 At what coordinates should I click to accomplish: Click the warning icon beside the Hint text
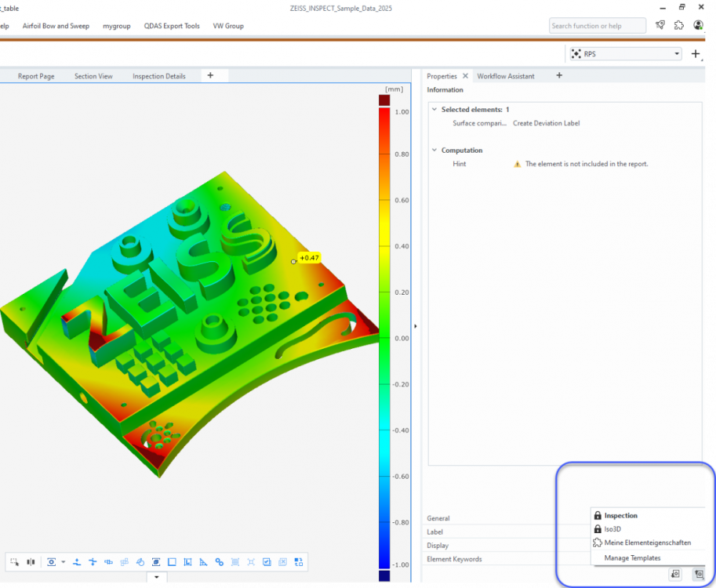click(x=517, y=164)
